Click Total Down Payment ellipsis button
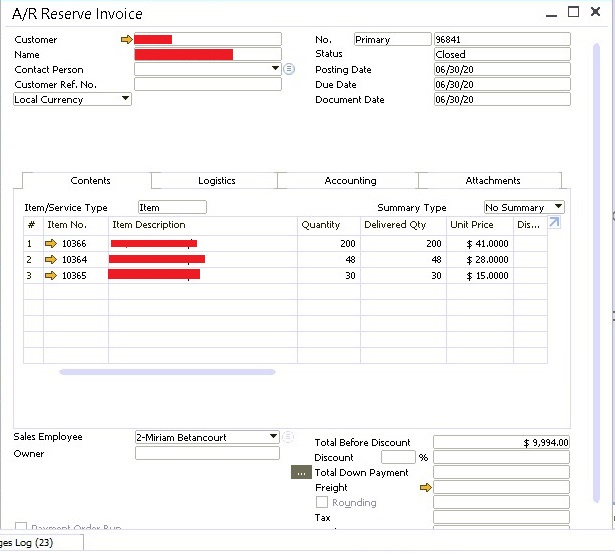This screenshot has width=615, height=553. coord(302,473)
